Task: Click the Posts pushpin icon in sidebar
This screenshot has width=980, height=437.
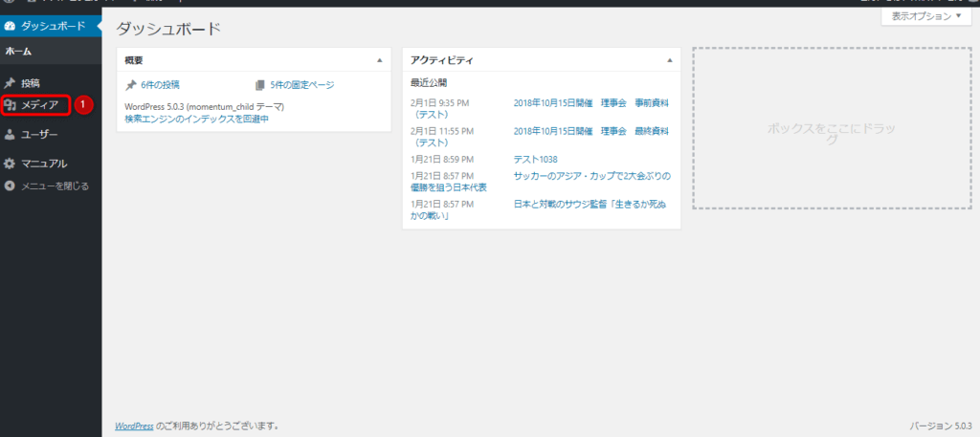Action: [10, 83]
